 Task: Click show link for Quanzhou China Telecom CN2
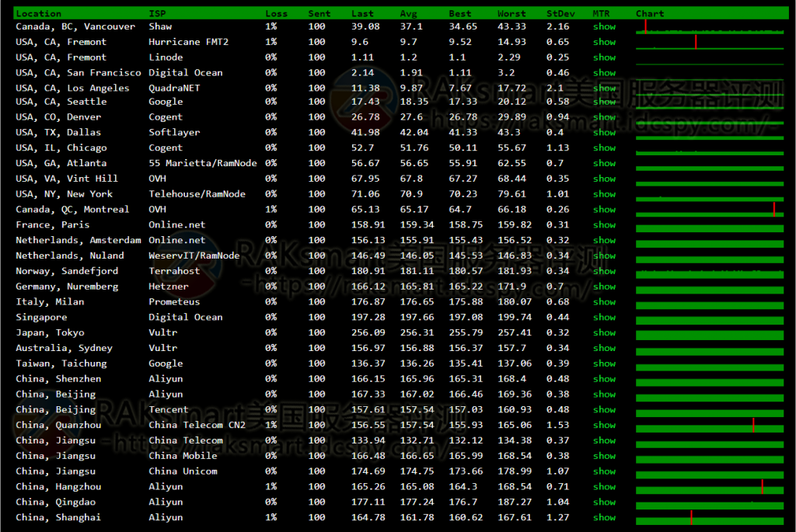click(604, 425)
